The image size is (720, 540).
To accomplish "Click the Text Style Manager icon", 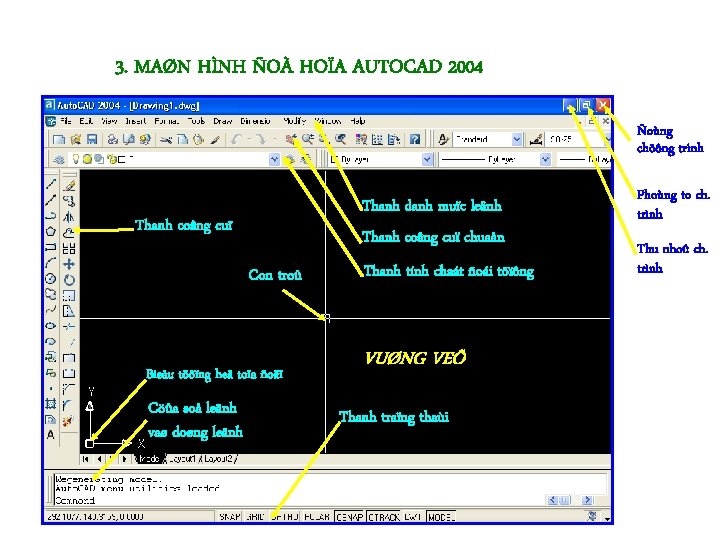I will (443, 139).
